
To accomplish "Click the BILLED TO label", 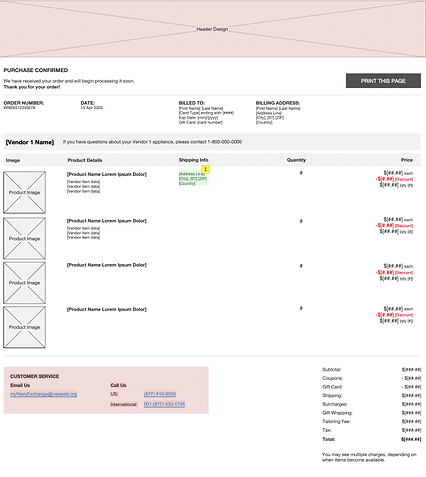I will (x=192, y=103).
